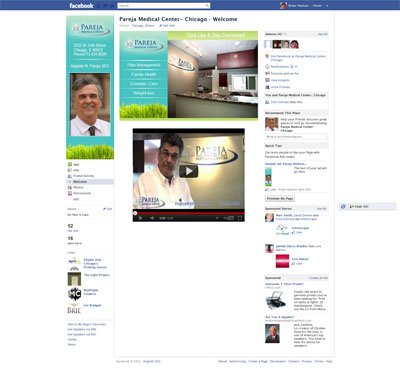Click the Promote My Page button
The width and height of the screenshot is (400, 373).
280,198
